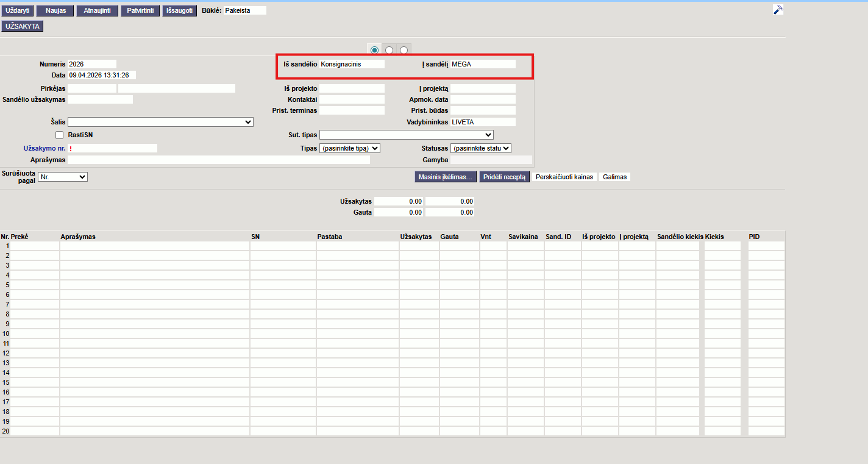
Task: Save document with Išsaugoti button
Action: [x=179, y=11]
